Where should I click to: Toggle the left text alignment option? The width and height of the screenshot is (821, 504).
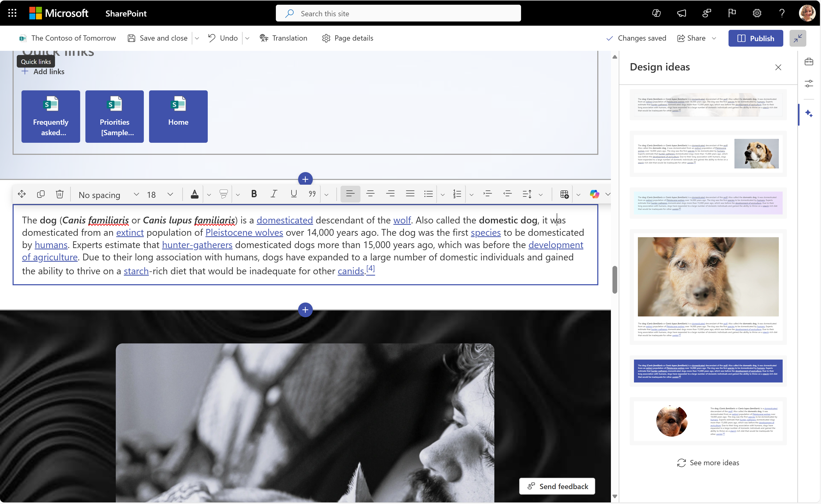(x=350, y=194)
